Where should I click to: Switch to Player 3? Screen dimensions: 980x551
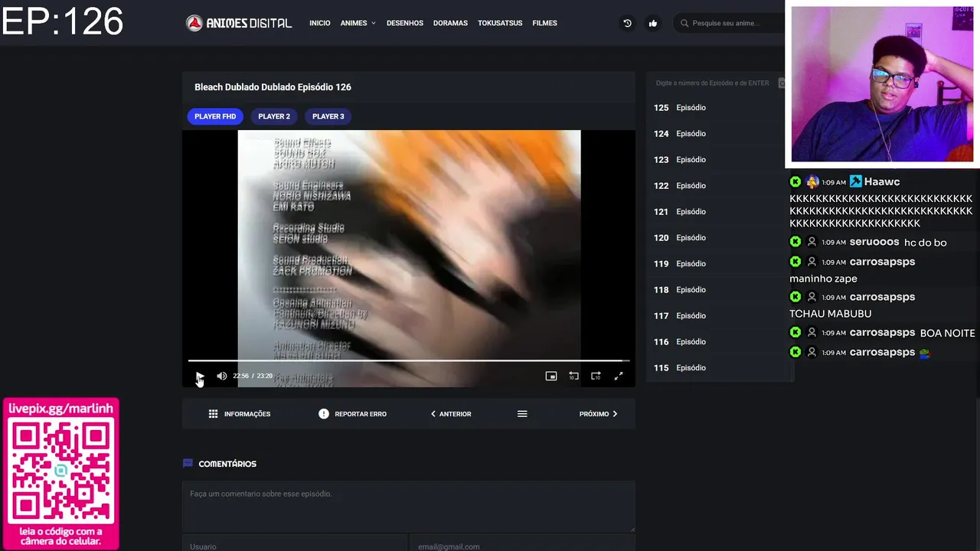(x=328, y=116)
